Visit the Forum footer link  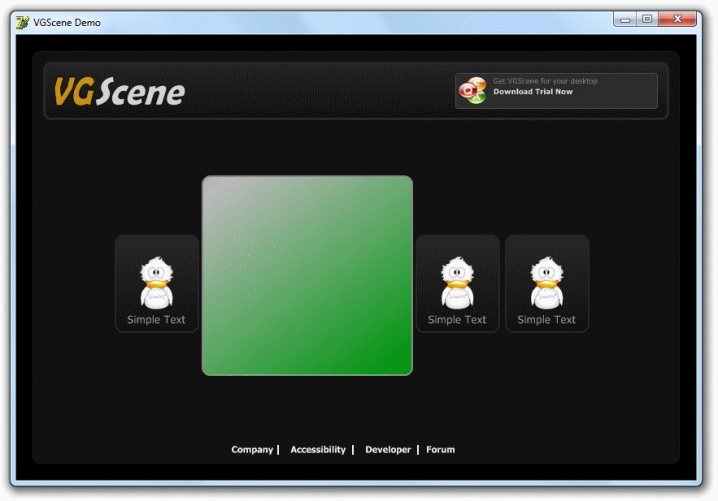tap(440, 450)
